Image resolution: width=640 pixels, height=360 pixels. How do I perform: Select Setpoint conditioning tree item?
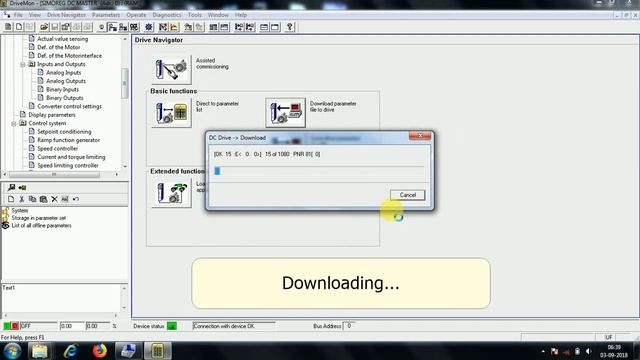pyautogui.click(x=64, y=132)
